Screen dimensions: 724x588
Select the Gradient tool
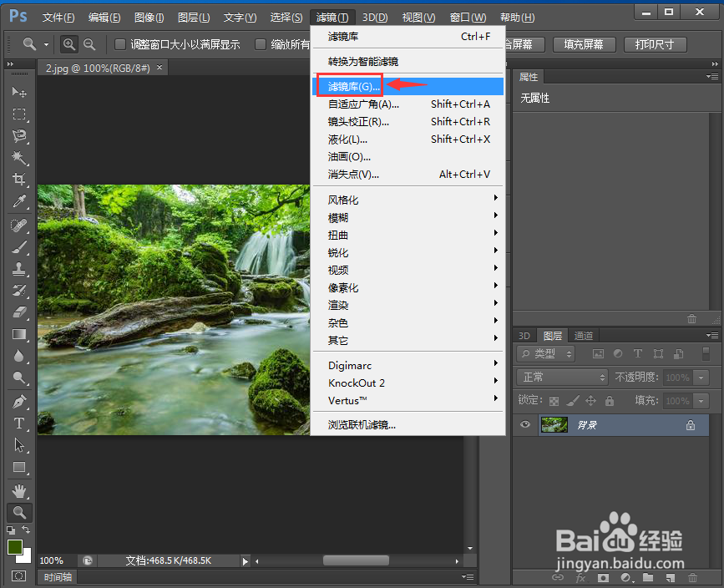point(19,334)
